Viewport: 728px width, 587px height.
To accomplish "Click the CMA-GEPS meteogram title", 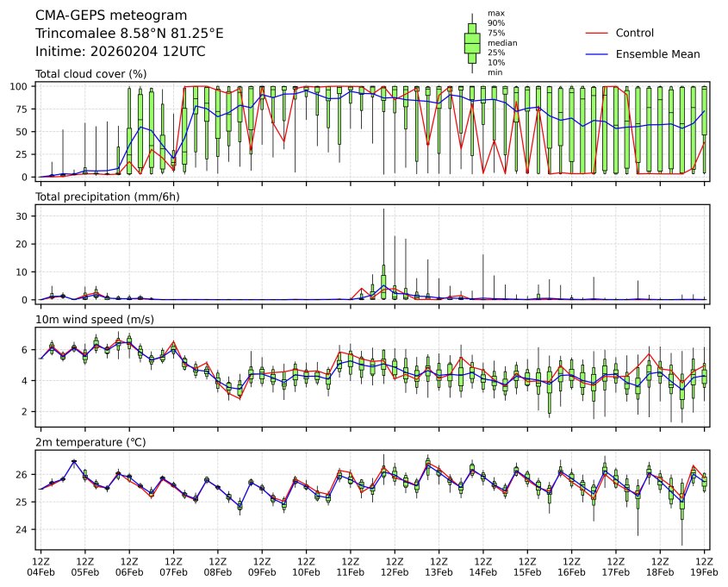I will point(111,16).
